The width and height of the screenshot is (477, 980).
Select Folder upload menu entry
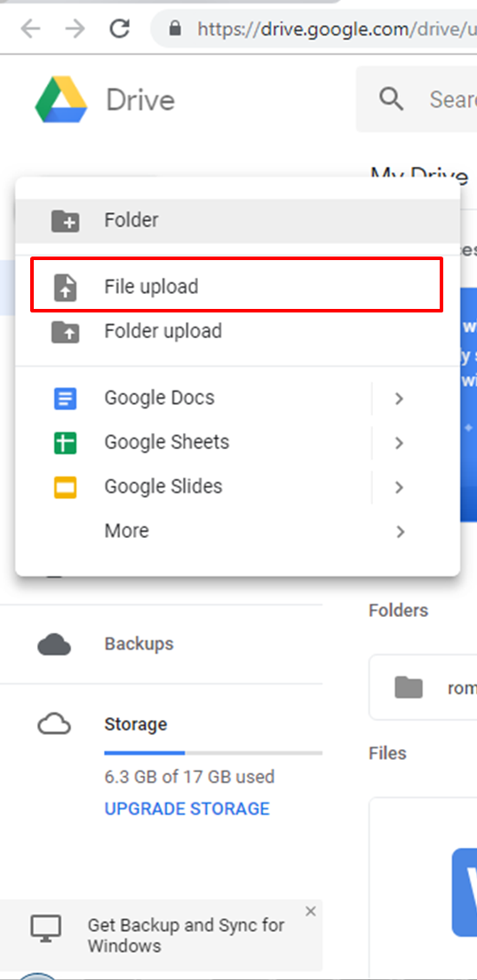[237, 330]
